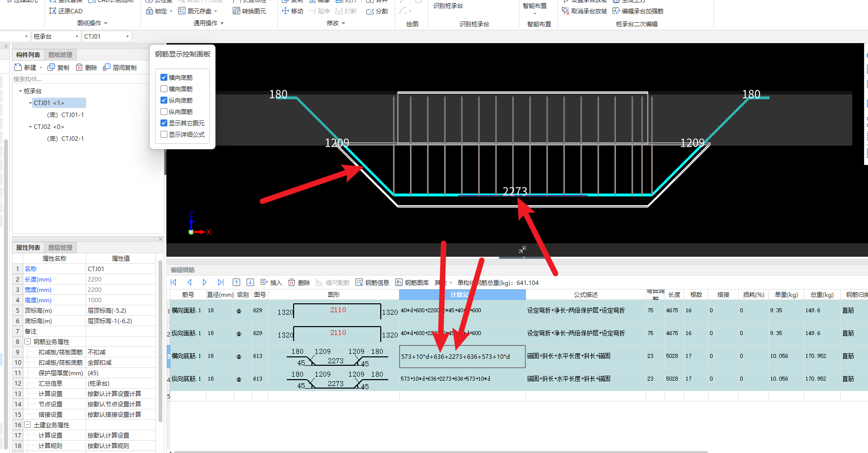Viewport: 868px width, 453px height.
Task: Click the 插入 insert row icon
Action: (x=264, y=283)
